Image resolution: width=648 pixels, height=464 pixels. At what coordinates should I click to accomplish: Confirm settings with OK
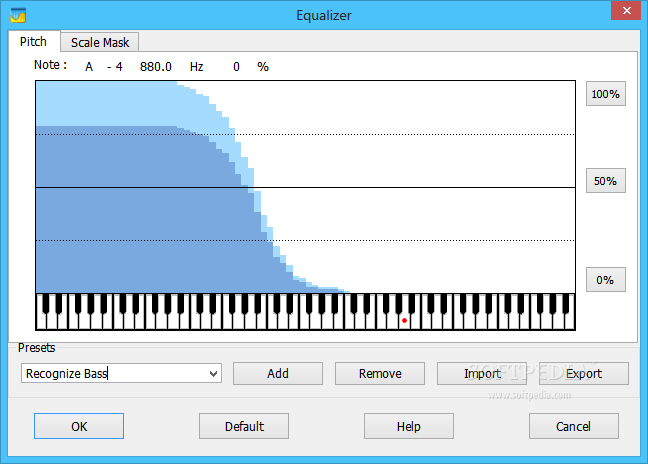pos(79,426)
